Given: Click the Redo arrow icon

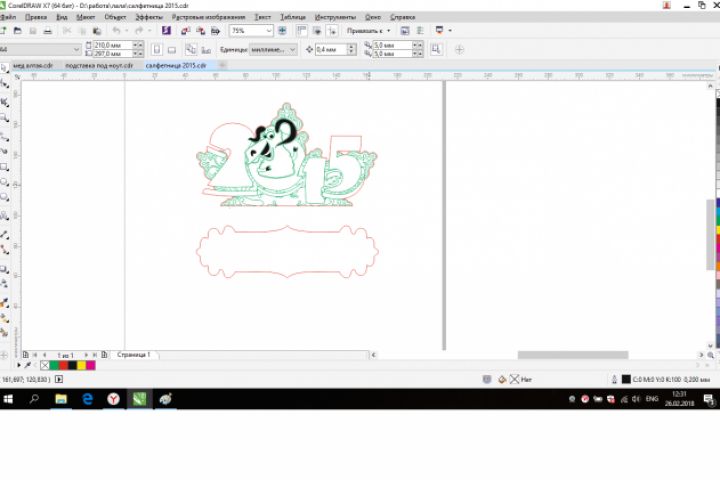Looking at the screenshot, I should pyautogui.click(x=139, y=31).
